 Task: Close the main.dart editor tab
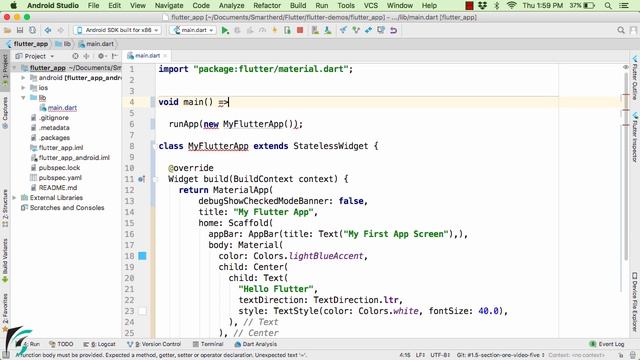coord(165,56)
